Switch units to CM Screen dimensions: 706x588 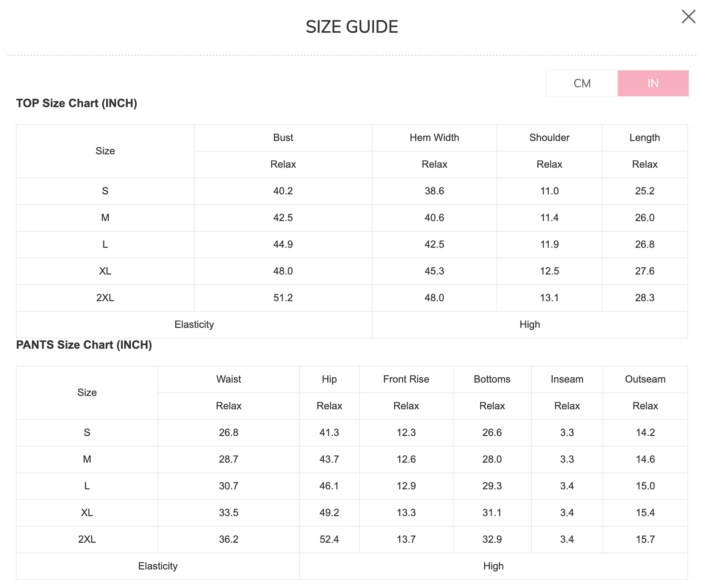[x=582, y=83]
